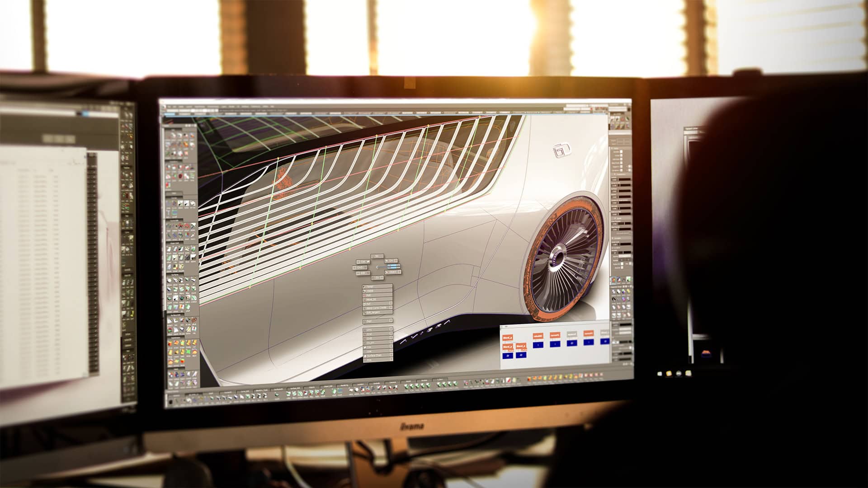Collapse the top section of right control panel
Viewport: 868px width, 488px height.
pyautogui.click(x=612, y=148)
